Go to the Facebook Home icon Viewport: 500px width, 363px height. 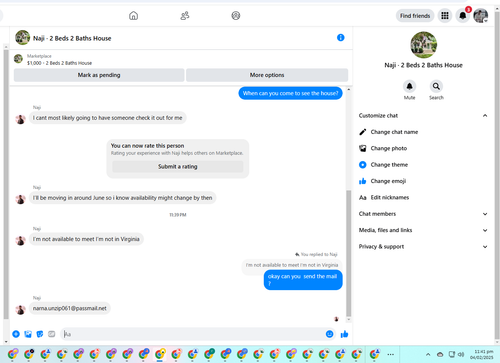click(x=133, y=16)
